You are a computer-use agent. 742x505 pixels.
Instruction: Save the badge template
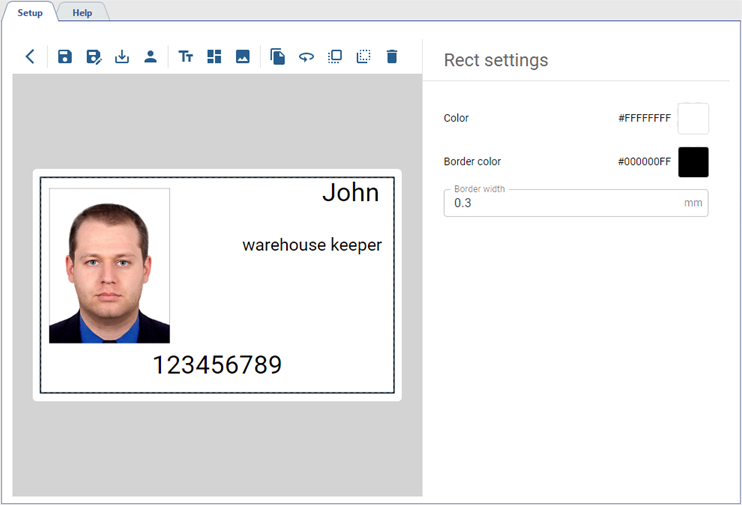[65, 57]
